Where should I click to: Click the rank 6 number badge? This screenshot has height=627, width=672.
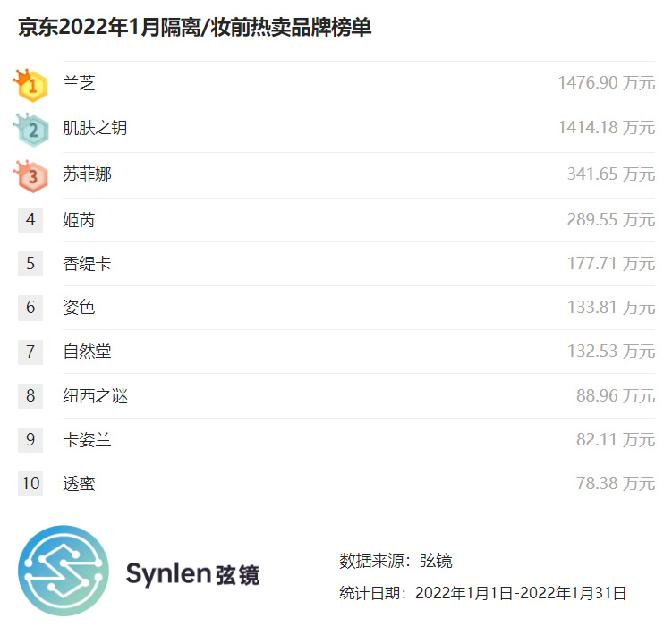[30, 308]
